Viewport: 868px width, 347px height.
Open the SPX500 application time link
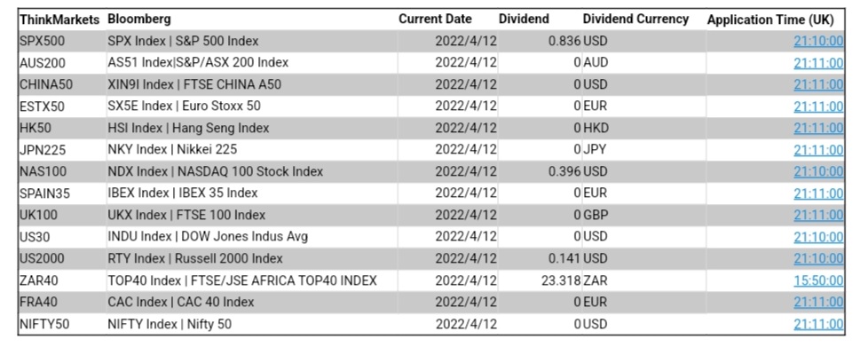pyautogui.click(x=818, y=42)
